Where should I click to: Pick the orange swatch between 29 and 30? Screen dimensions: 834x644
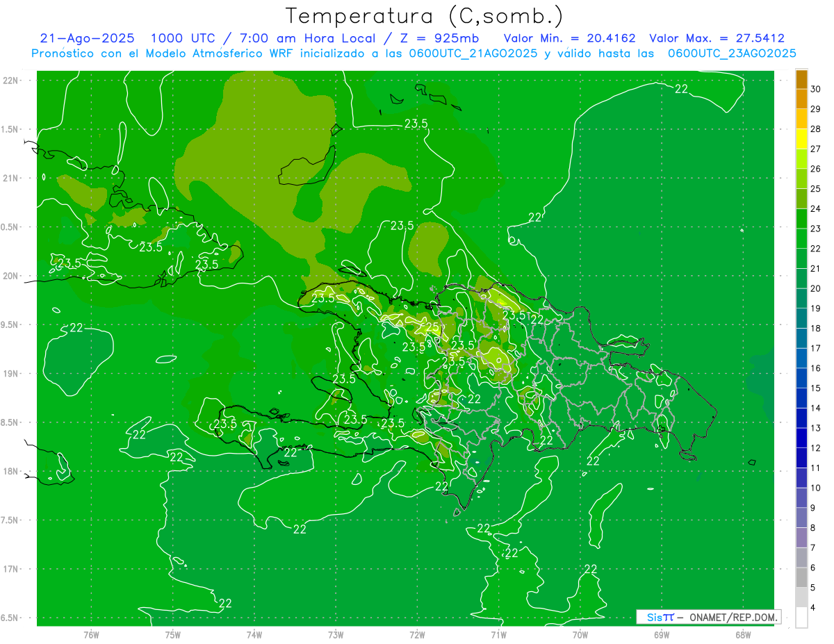pos(801,99)
